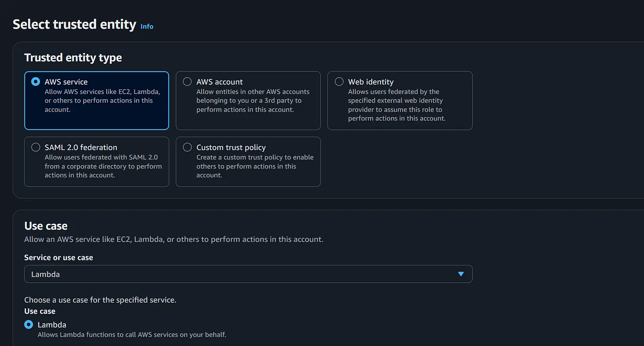Click 'Choose a use case for the specified service' text
644x346 pixels.
(100, 300)
